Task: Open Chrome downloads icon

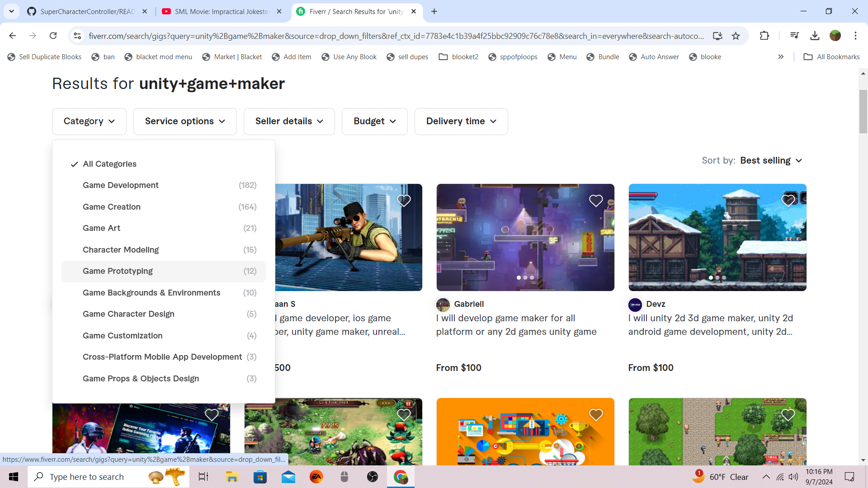Action: coord(815,36)
